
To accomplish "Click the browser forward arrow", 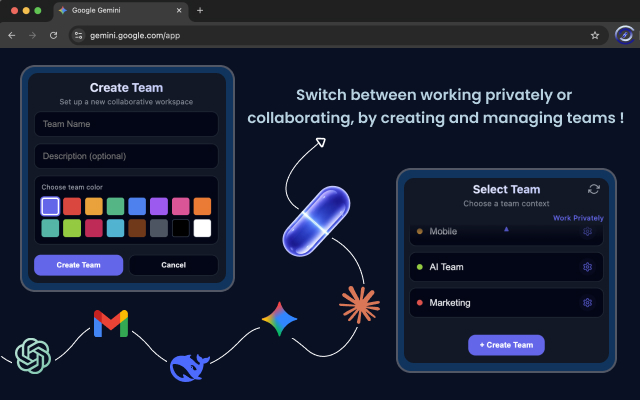I will (x=32, y=36).
